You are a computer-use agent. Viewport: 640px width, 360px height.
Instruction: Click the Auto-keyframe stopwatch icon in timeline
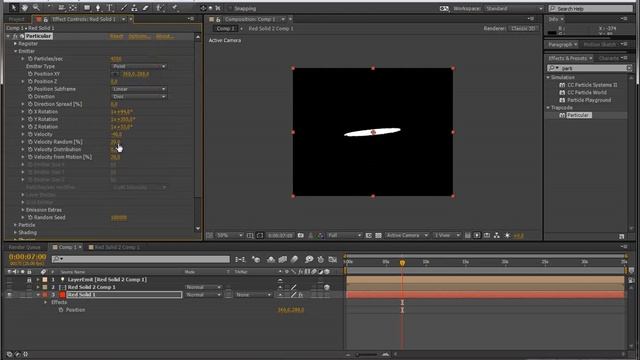(x=321, y=259)
